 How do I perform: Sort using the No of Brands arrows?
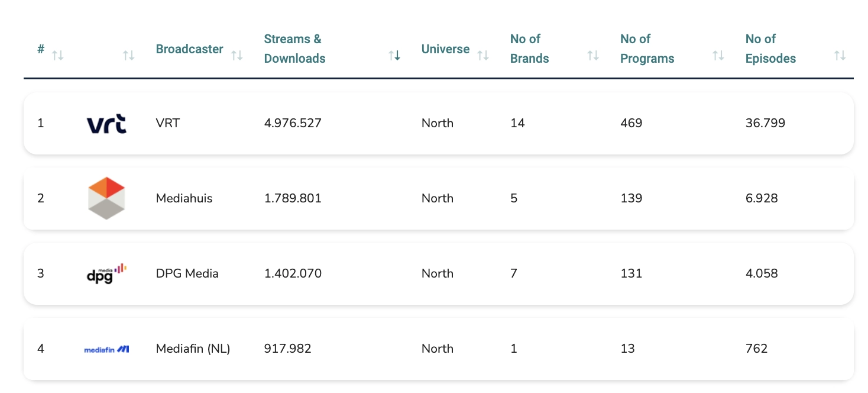pos(593,56)
